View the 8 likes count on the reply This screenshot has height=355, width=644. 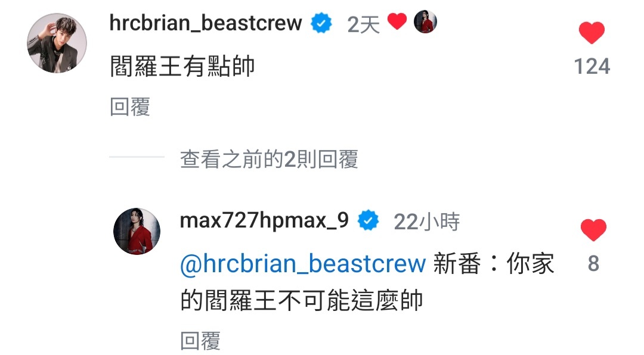pyautogui.click(x=593, y=263)
